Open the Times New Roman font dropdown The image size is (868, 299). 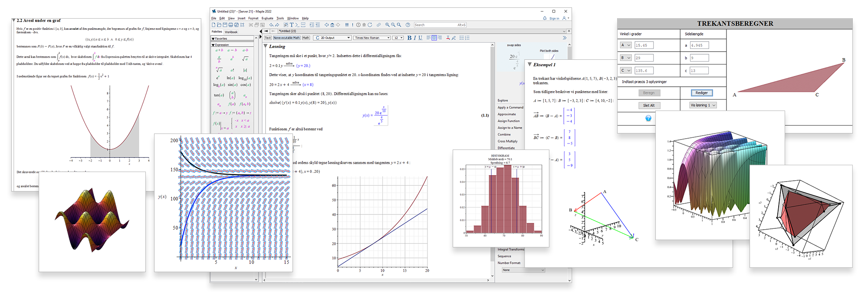point(372,38)
